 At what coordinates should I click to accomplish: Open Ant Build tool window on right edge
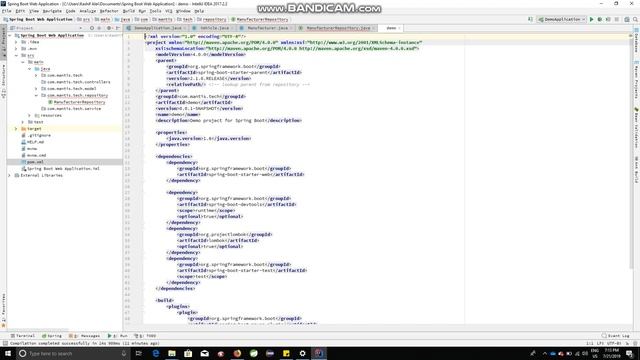point(636,169)
